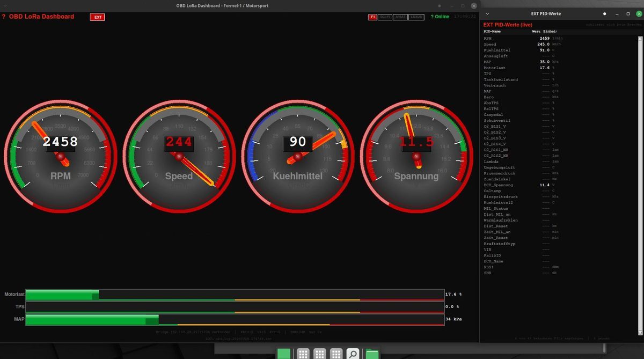The image size is (644, 359).
Task: Toggle the red EXT button
Action: point(98,17)
